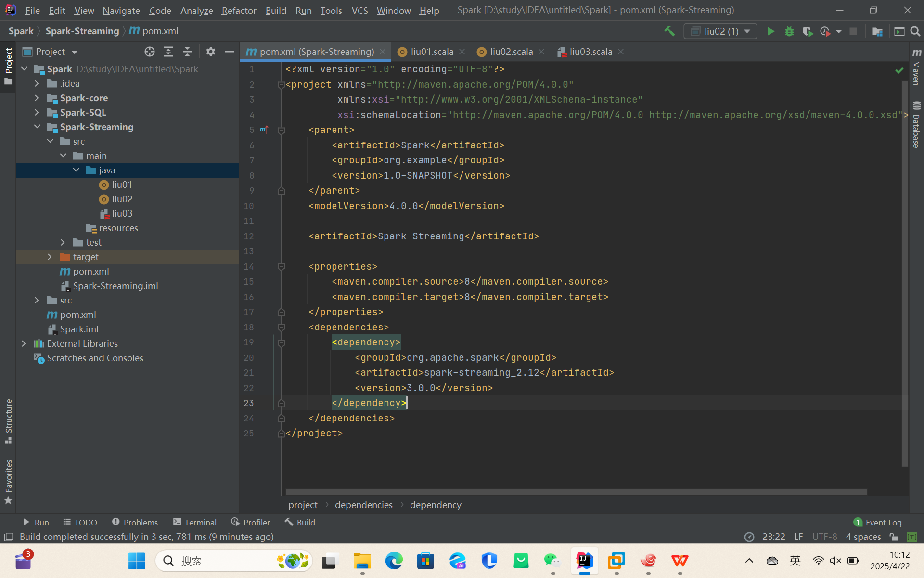Click the Build Project hammer icon

pos(669,31)
